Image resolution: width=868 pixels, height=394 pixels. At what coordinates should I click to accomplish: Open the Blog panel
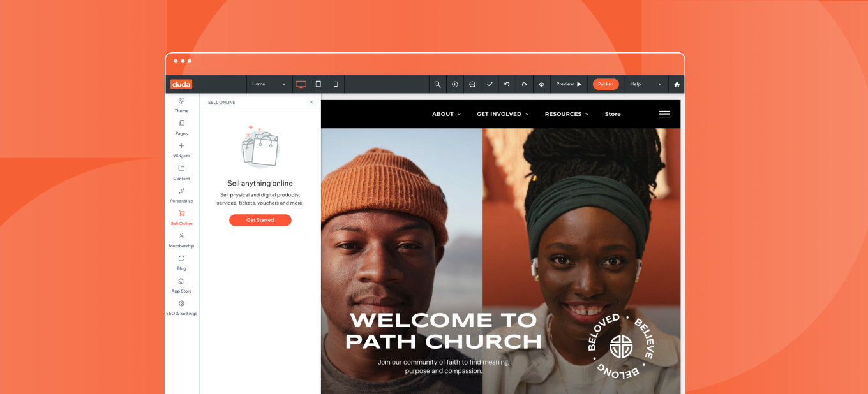181,263
